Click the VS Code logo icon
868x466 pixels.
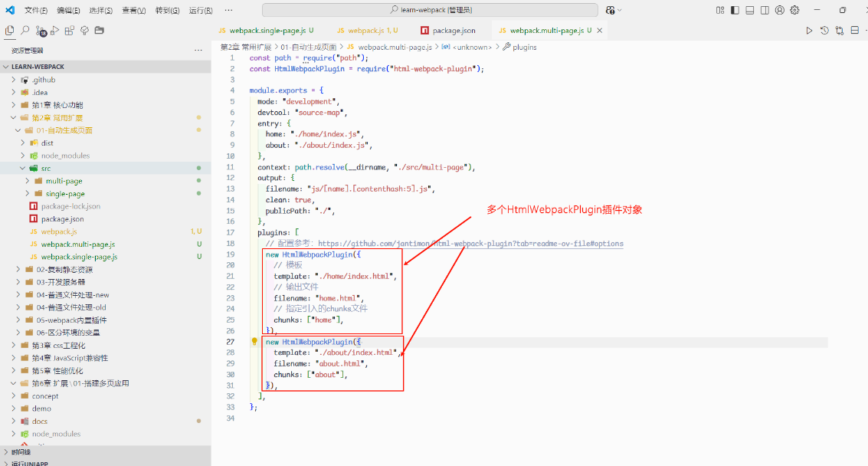pos(10,10)
